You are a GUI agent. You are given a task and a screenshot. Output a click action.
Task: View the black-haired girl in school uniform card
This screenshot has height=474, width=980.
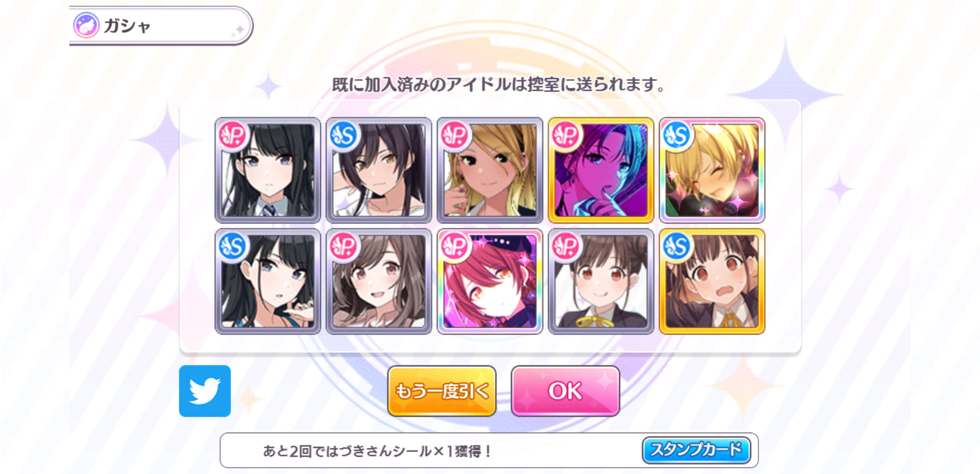268,170
